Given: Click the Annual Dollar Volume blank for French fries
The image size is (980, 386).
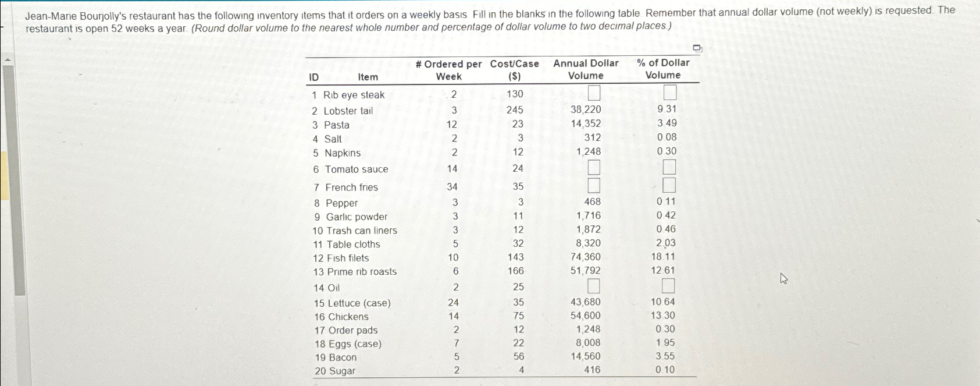Looking at the screenshot, I should point(594,185).
